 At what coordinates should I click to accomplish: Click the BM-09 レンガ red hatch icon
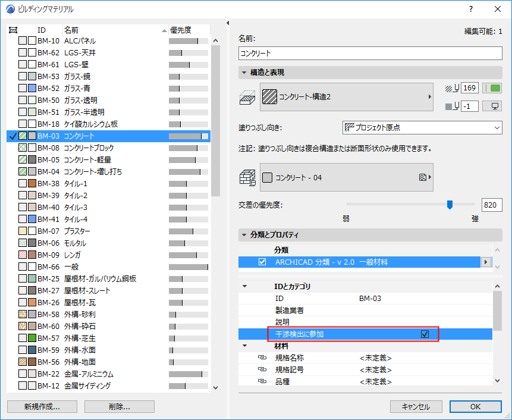point(23,255)
